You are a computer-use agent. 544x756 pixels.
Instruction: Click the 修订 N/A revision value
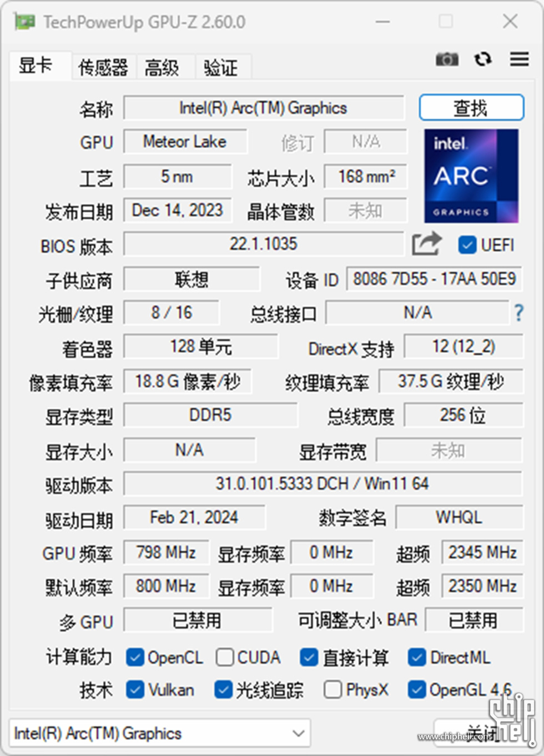click(x=366, y=142)
